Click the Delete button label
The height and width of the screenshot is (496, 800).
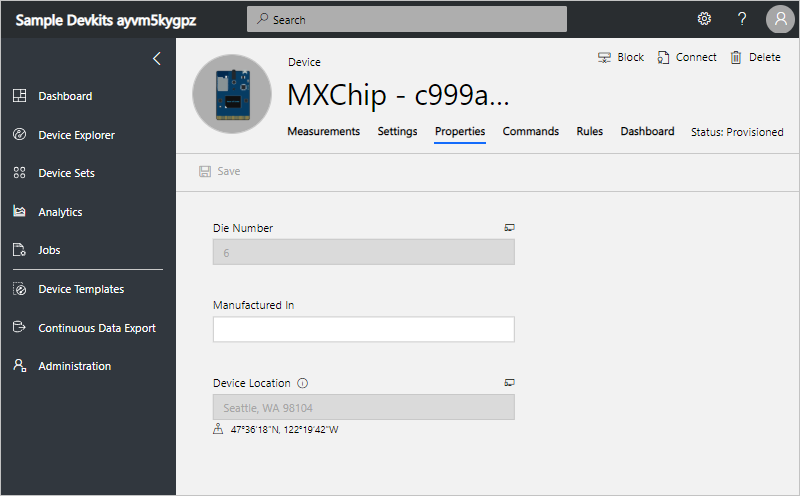point(764,57)
